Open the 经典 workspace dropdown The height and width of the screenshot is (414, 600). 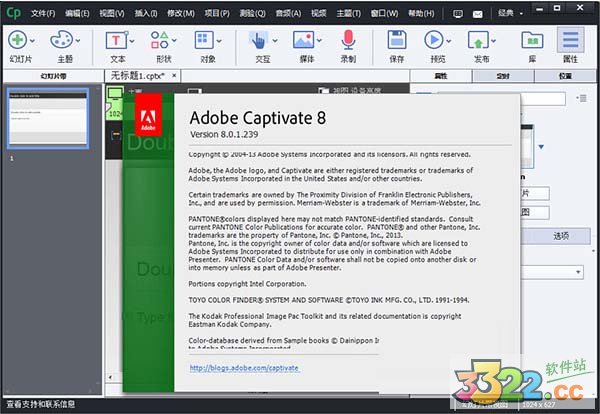tap(510, 13)
